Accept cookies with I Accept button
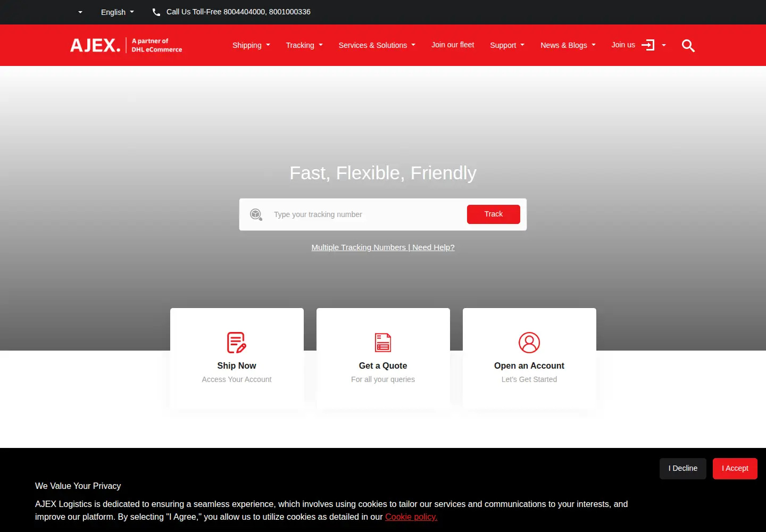 (735, 469)
